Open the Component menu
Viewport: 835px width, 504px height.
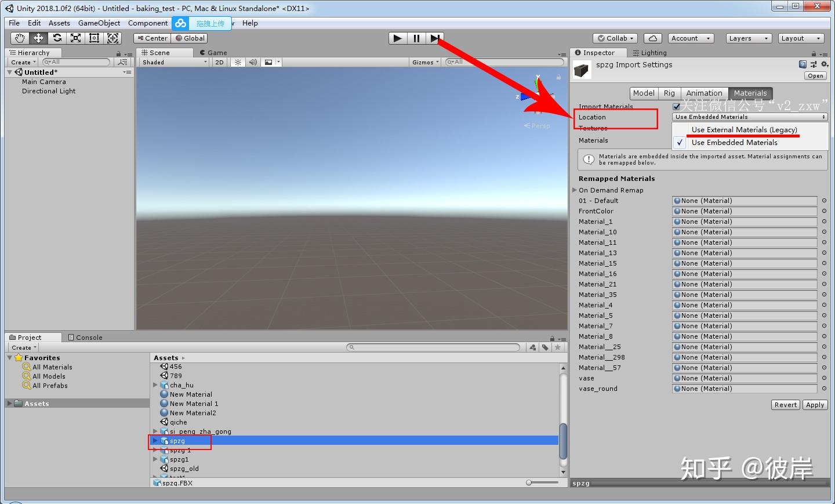[x=148, y=23]
